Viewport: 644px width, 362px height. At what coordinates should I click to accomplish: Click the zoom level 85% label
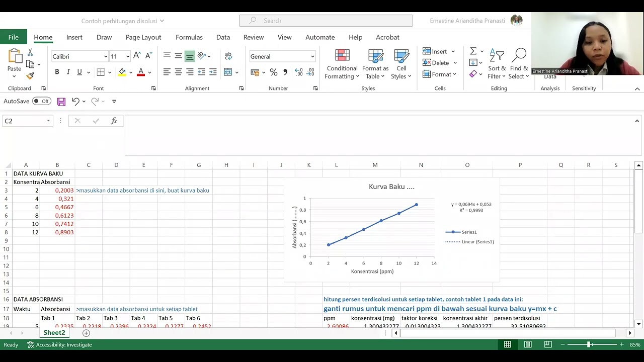click(635, 345)
